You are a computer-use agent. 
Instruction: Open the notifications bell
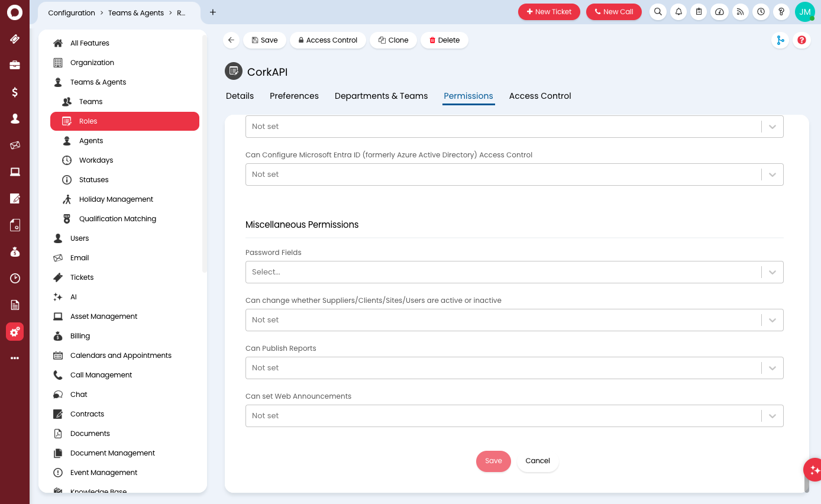tap(678, 12)
